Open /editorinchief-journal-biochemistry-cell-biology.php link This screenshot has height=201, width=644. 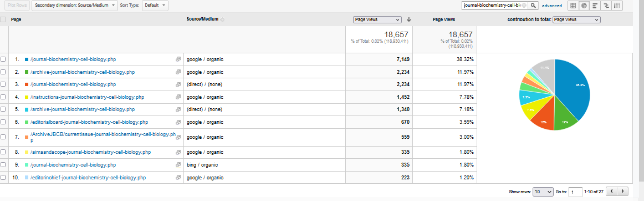88,178
